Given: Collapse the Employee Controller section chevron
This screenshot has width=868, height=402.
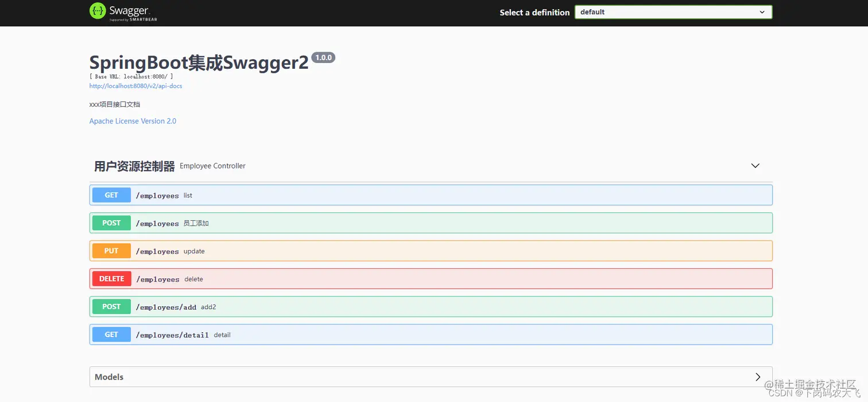Looking at the screenshot, I should coord(755,166).
